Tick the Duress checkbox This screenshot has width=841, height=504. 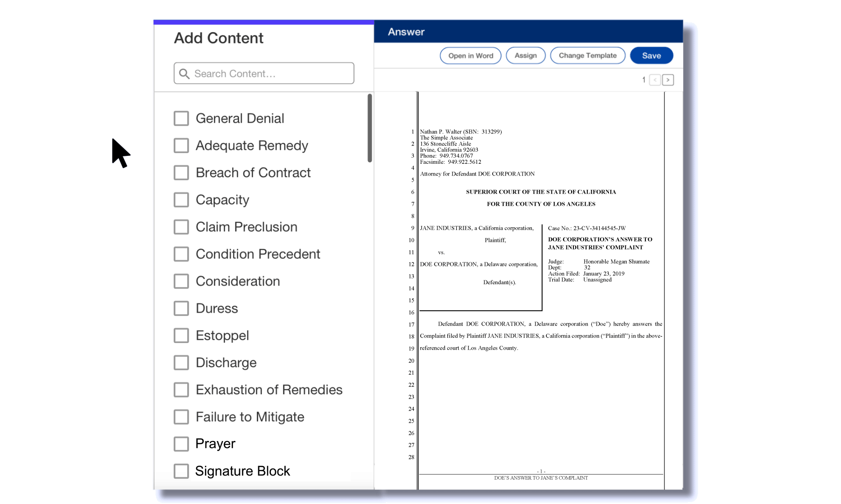tap(181, 308)
